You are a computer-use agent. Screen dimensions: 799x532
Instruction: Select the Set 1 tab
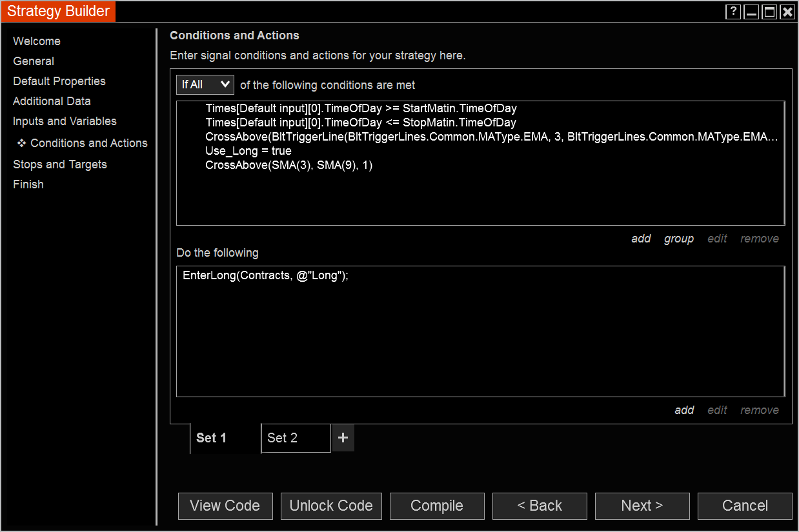225,438
